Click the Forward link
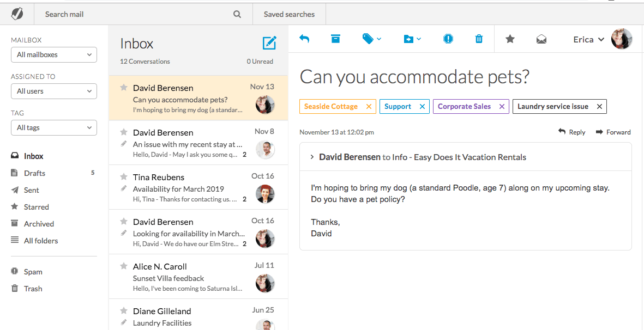The width and height of the screenshot is (644, 330). tap(613, 132)
